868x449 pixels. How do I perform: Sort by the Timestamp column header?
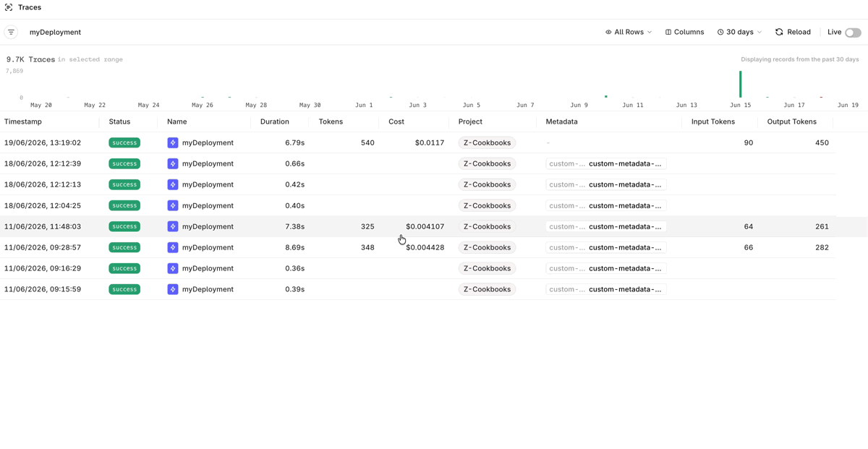pyautogui.click(x=23, y=121)
